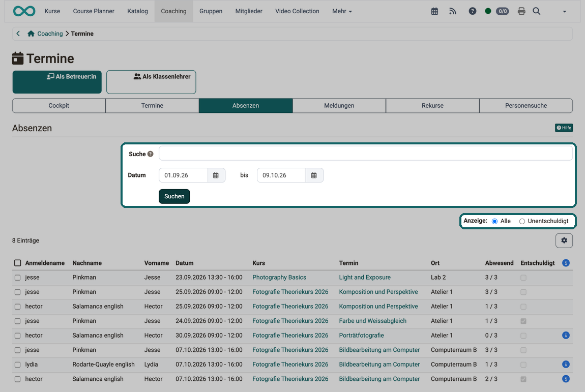Open the Personensuche tab
This screenshot has height=392, width=585.
(x=526, y=106)
